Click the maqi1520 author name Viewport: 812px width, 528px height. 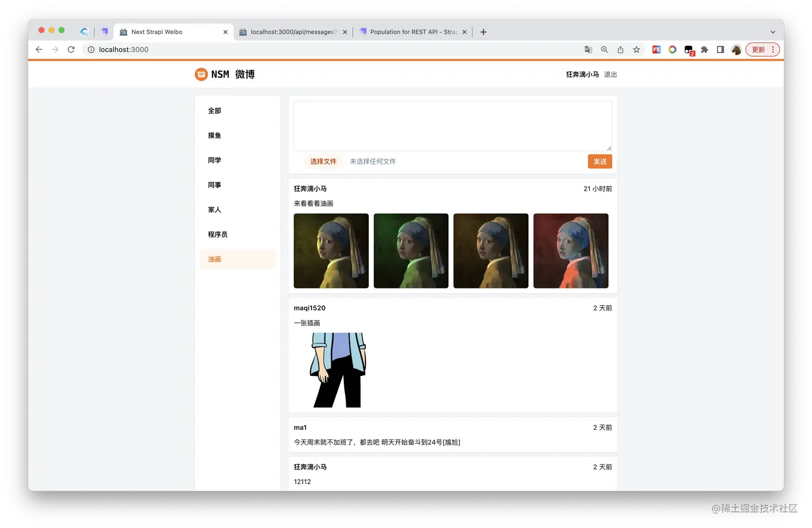click(x=309, y=308)
